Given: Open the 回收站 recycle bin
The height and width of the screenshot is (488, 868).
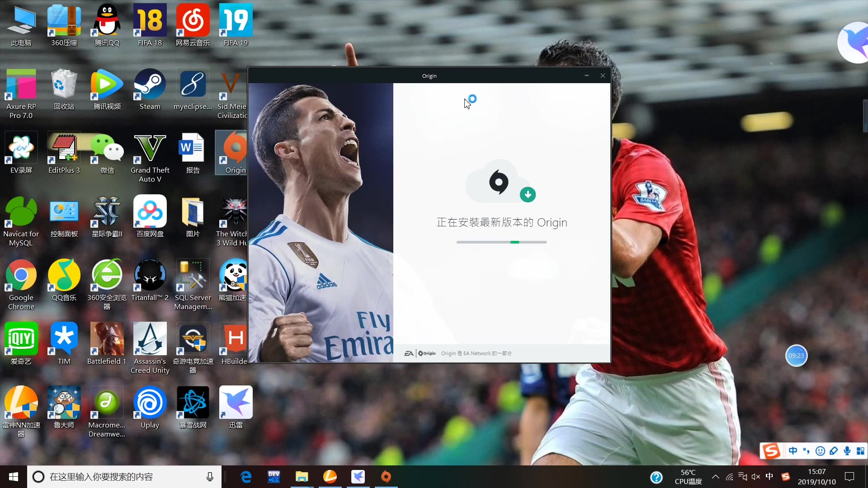Looking at the screenshot, I should (64, 89).
